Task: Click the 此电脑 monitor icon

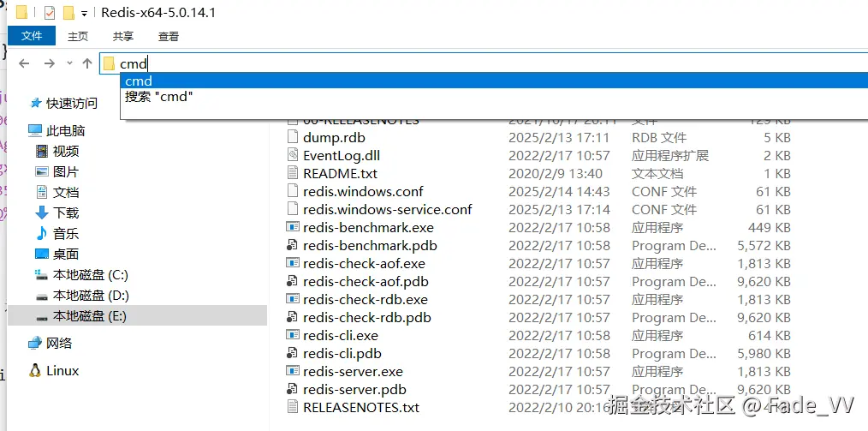Action: [x=35, y=131]
